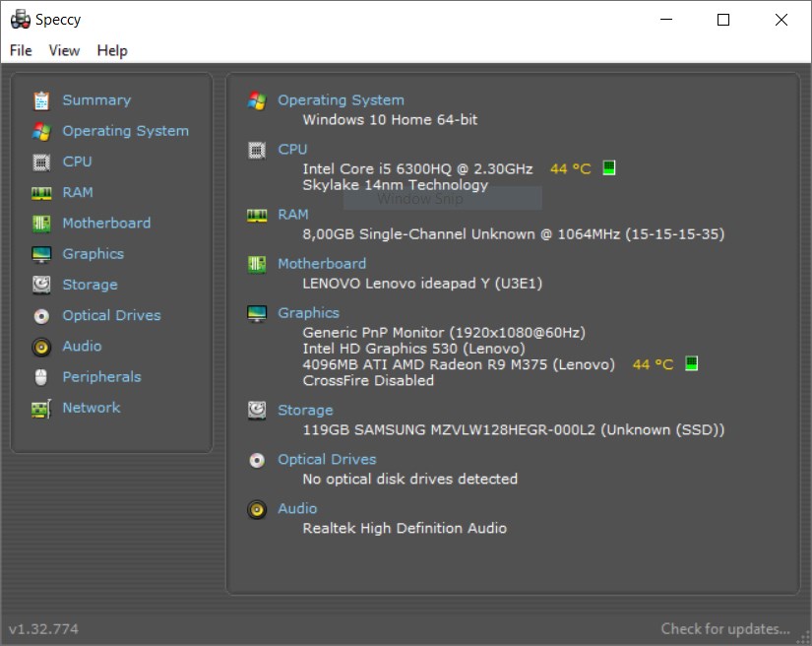
Task: Open the RAM heading link in summary
Action: tap(293, 215)
